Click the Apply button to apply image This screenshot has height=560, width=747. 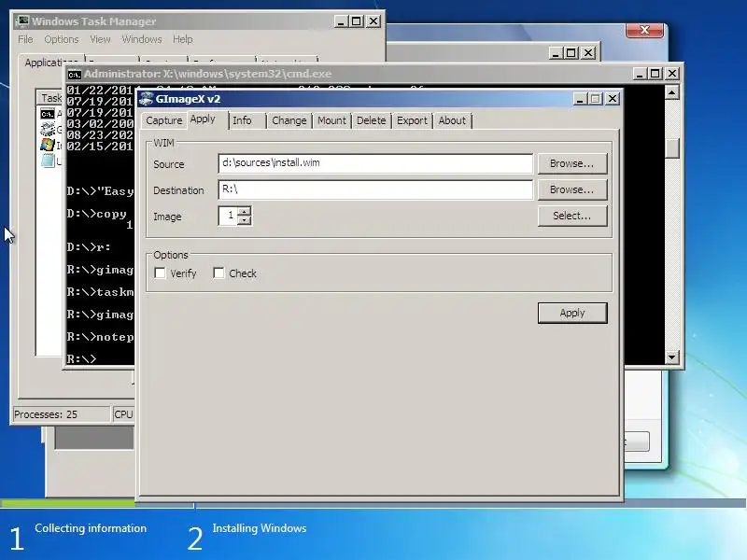[572, 313]
